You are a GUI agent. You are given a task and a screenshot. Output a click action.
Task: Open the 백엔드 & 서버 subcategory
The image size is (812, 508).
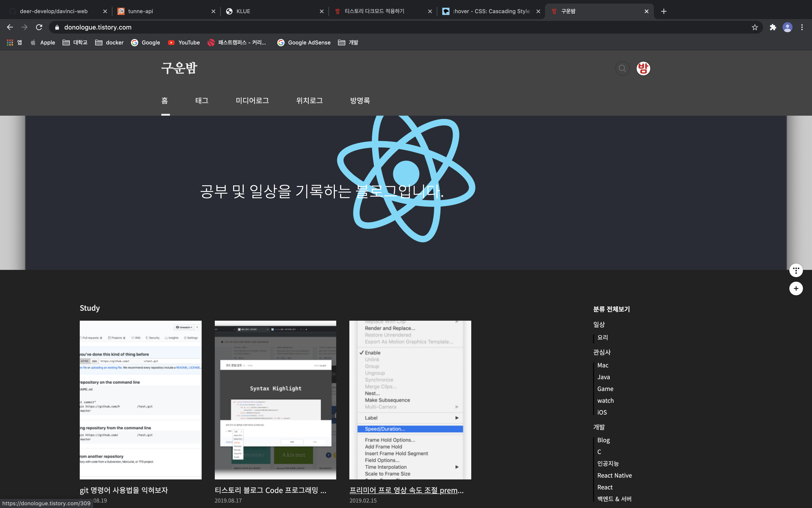click(614, 499)
